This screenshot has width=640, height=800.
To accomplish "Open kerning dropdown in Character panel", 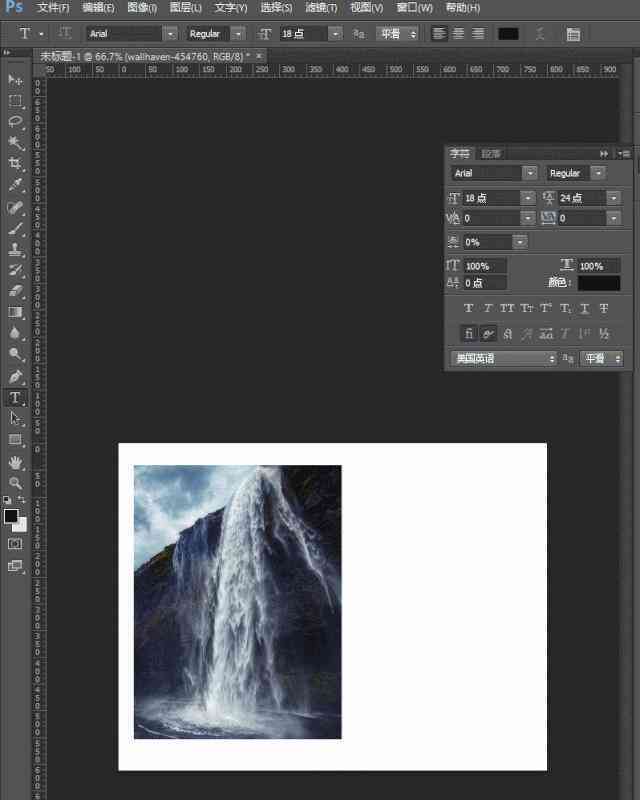I will tap(528, 218).
